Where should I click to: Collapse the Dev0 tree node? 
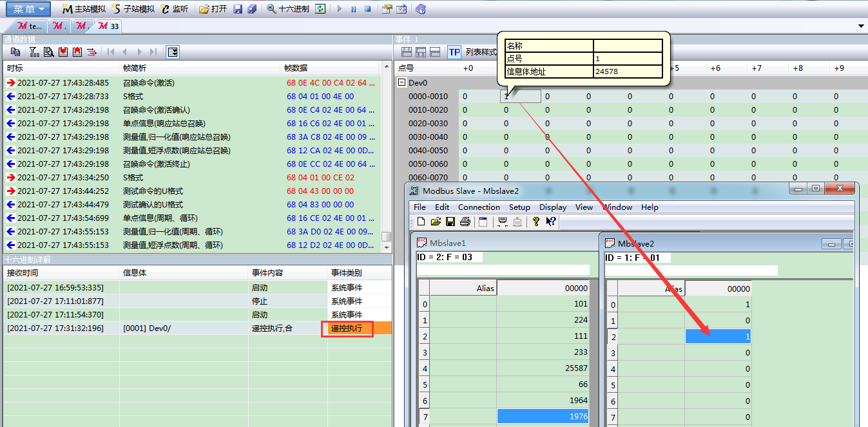pos(402,82)
